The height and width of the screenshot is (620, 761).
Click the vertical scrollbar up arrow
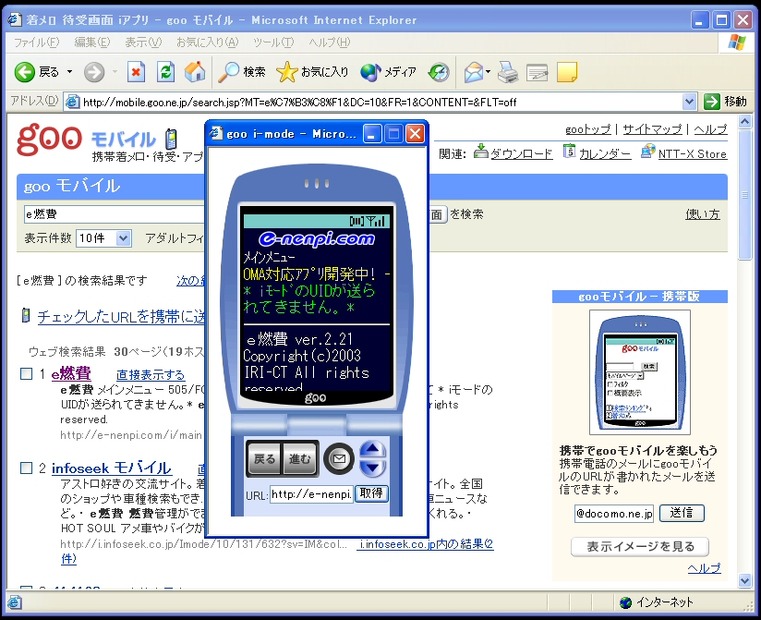click(x=744, y=121)
